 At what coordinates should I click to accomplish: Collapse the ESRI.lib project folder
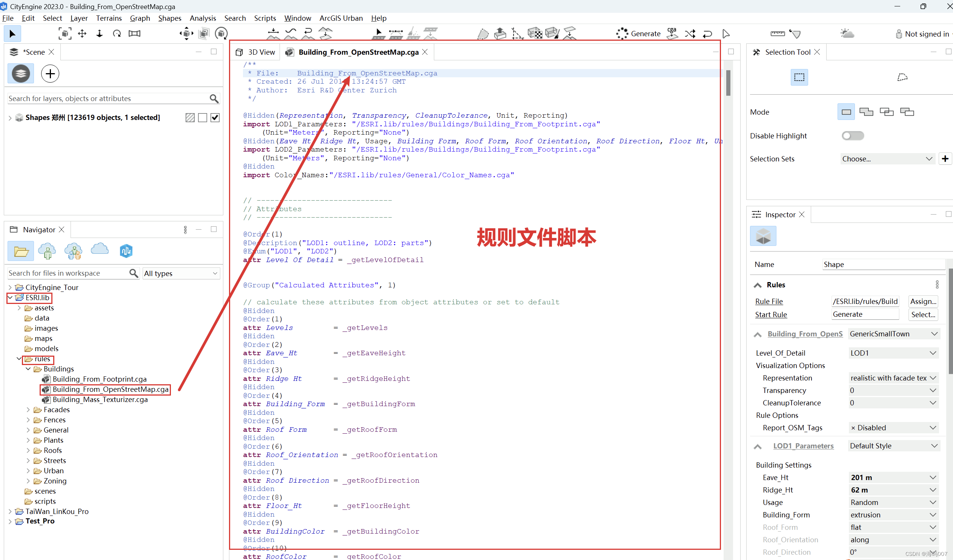coord(10,298)
